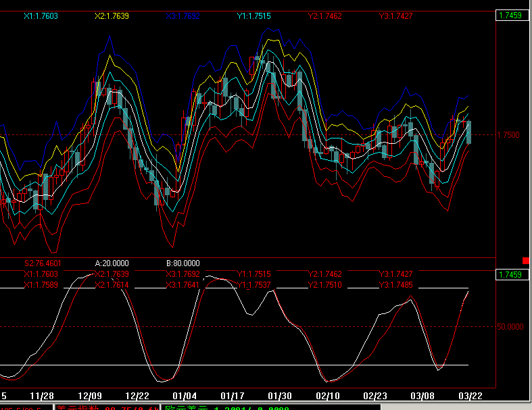532x410 pixels.
Task: Select the cyan Y1:1.7515 indicator label at top
Action: click(253, 16)
